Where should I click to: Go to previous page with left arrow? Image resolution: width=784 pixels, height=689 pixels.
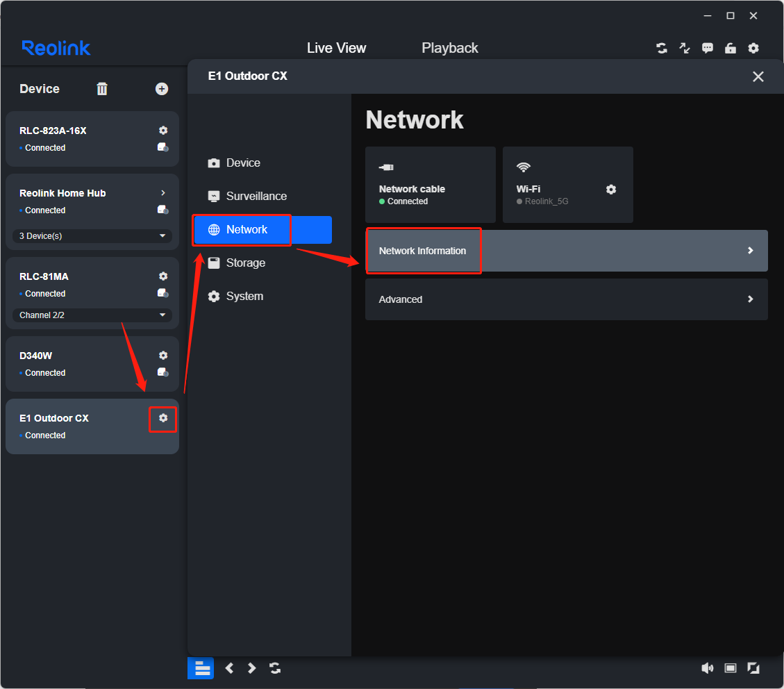point(229,668)
